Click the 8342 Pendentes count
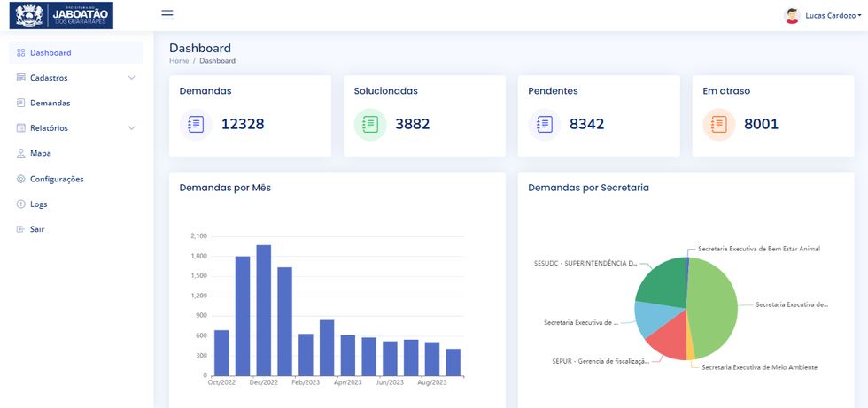Viewport: 868px width, 408px height. (586, 125)
